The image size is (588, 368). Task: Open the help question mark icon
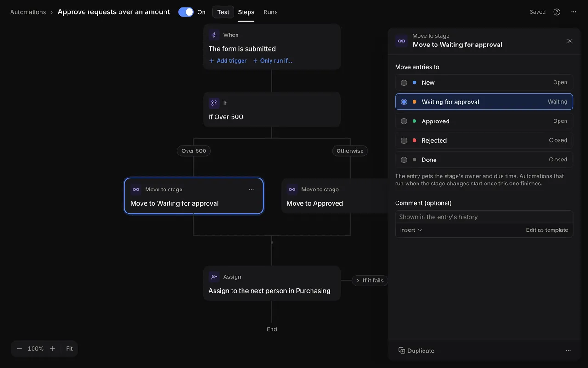click(557, 12)
